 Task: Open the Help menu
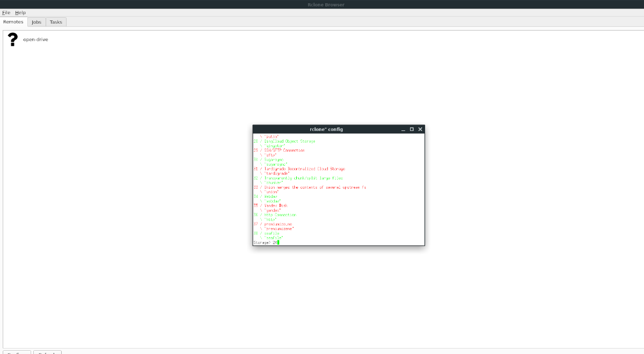click(20, 12)
